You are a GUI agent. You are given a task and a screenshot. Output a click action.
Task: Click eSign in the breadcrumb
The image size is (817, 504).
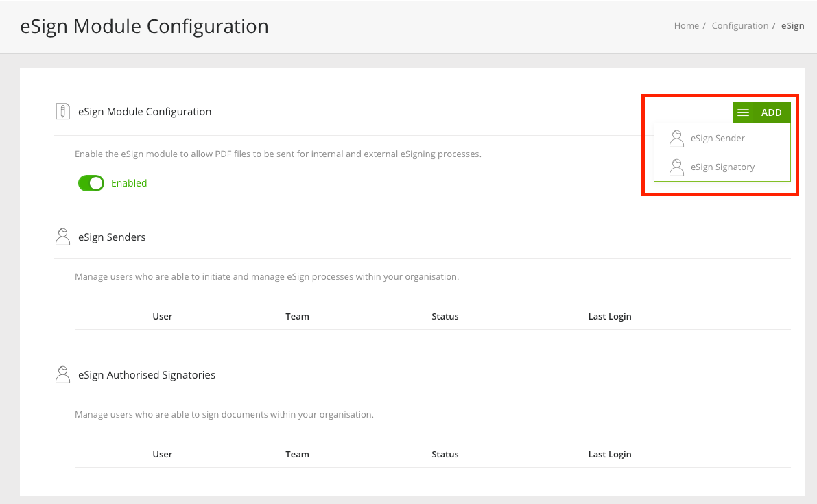pos(792,26)
